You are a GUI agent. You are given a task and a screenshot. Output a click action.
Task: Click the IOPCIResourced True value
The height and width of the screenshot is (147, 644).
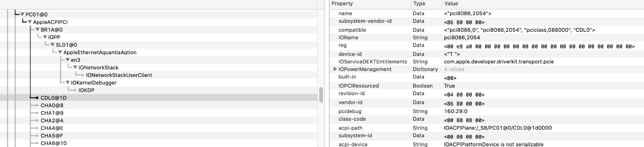pos(449,86)
